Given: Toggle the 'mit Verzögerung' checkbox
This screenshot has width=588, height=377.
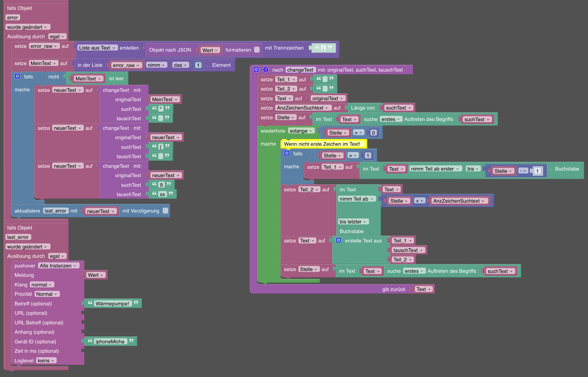Looking at the screenshot, I should 165,211.
